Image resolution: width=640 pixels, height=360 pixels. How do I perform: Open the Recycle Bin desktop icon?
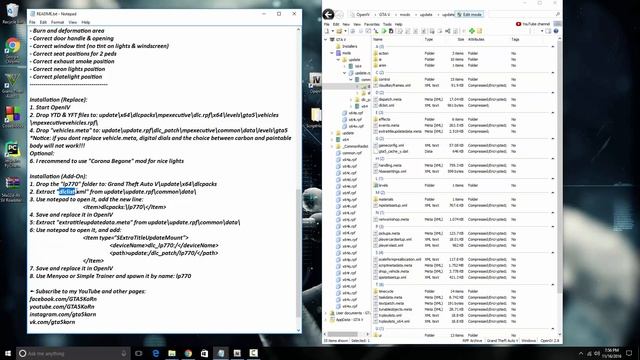(12, 13)
